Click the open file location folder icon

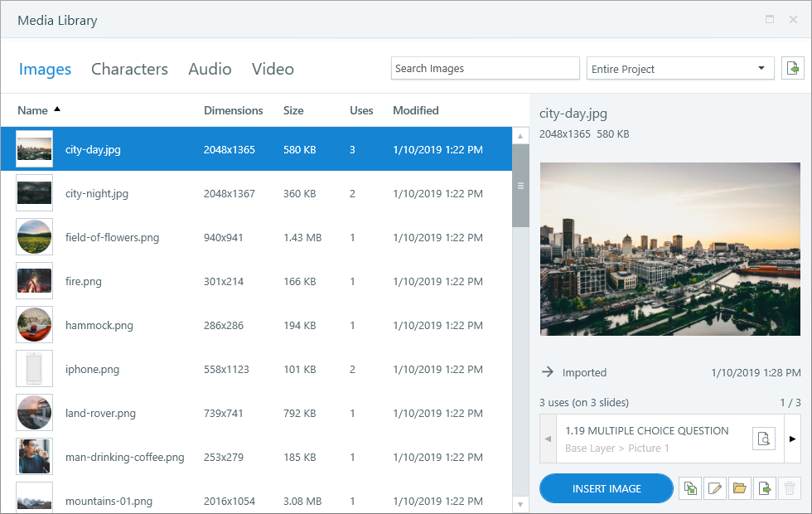(x=740, y=489)
